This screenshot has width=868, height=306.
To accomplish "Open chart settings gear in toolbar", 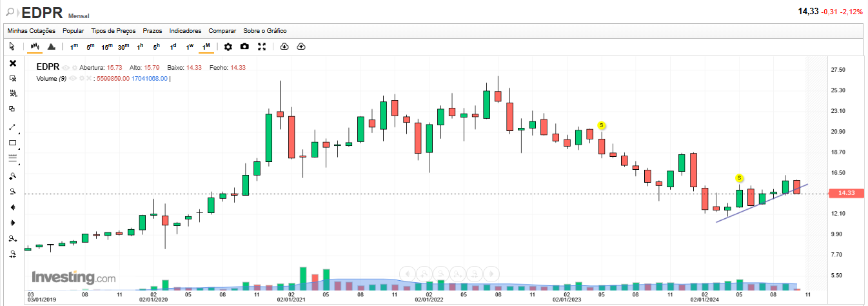I will tap(228, 46).
